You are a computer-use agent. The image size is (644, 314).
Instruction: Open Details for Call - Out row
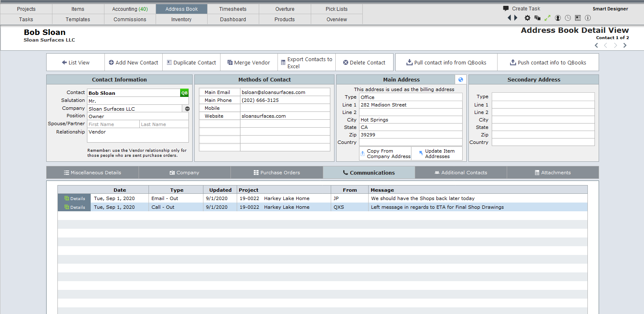(x=74, y=207)
